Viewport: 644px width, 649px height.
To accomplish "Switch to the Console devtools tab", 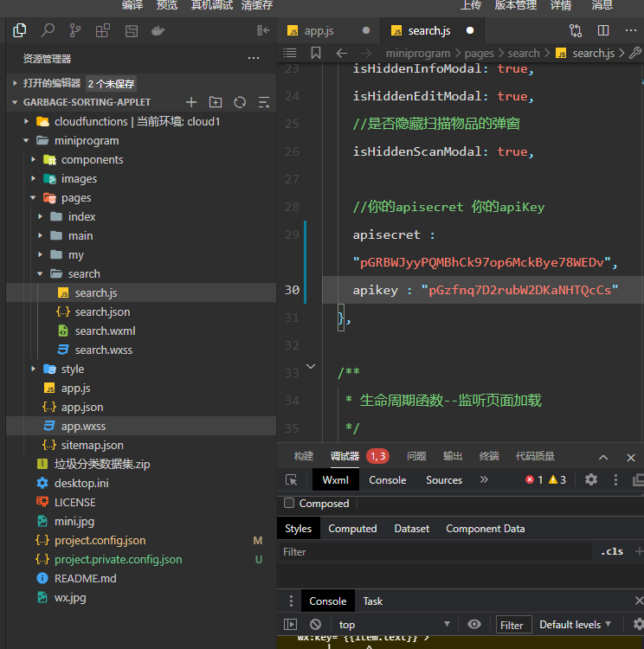I will 387,479.
